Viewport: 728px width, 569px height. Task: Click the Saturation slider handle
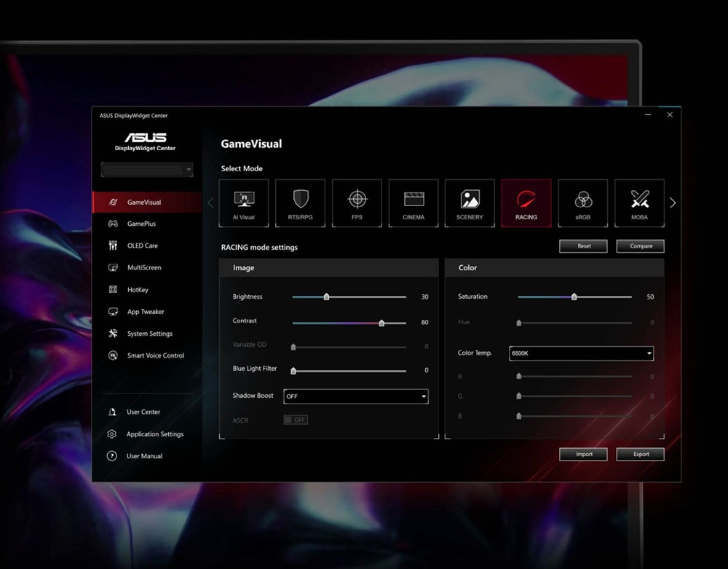tap(574, 297)
